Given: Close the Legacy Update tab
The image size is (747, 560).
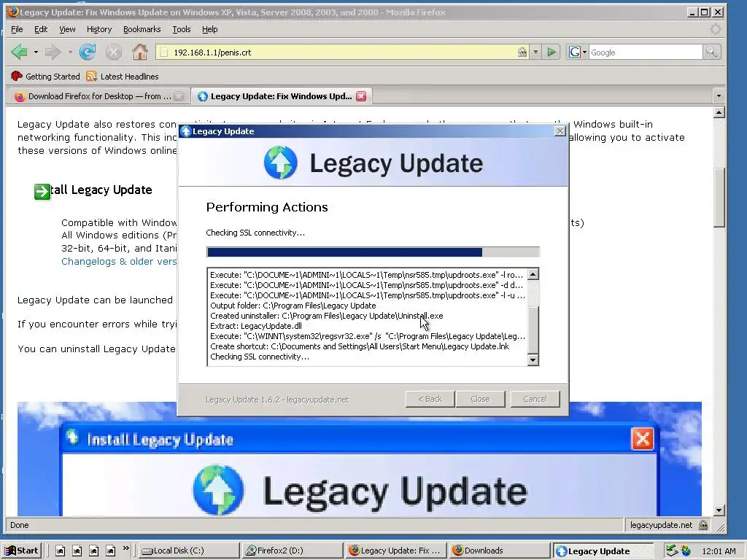Looking at the screenshot, I should pos(362,96).
